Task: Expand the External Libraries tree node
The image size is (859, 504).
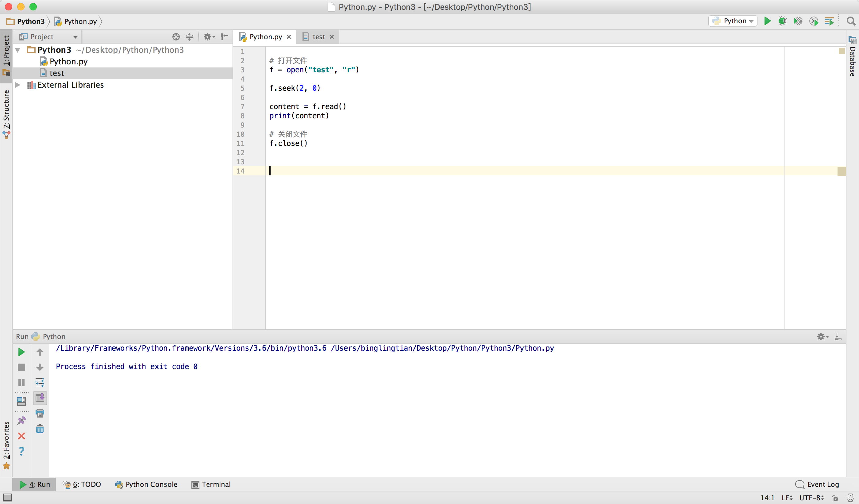Action: pos(18,85)
